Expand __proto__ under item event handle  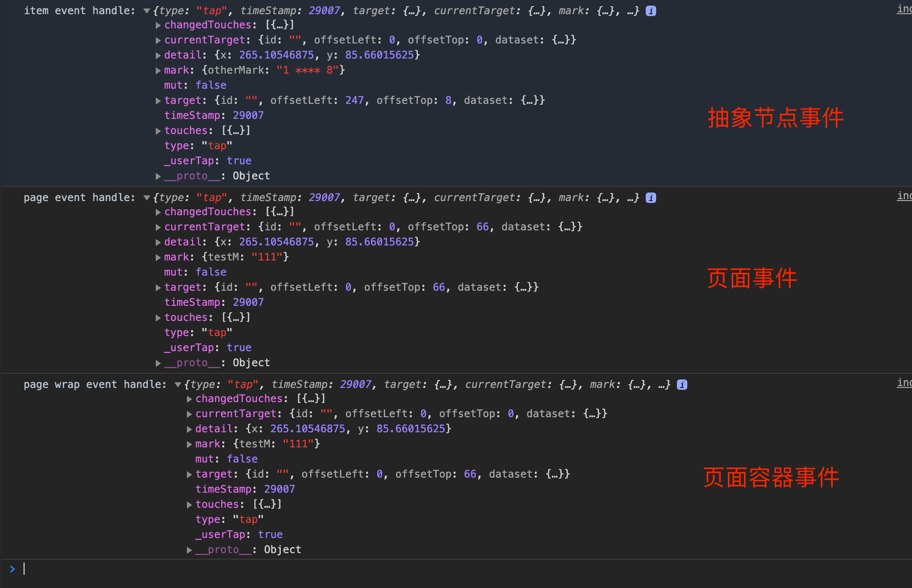(158, 176)
